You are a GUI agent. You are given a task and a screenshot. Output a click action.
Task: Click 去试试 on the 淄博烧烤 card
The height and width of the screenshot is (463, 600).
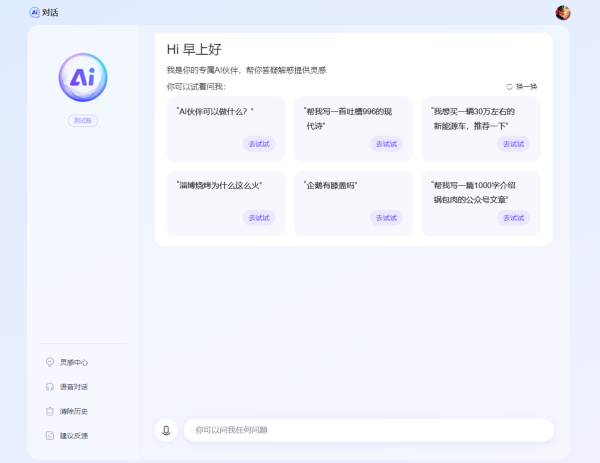259,217
